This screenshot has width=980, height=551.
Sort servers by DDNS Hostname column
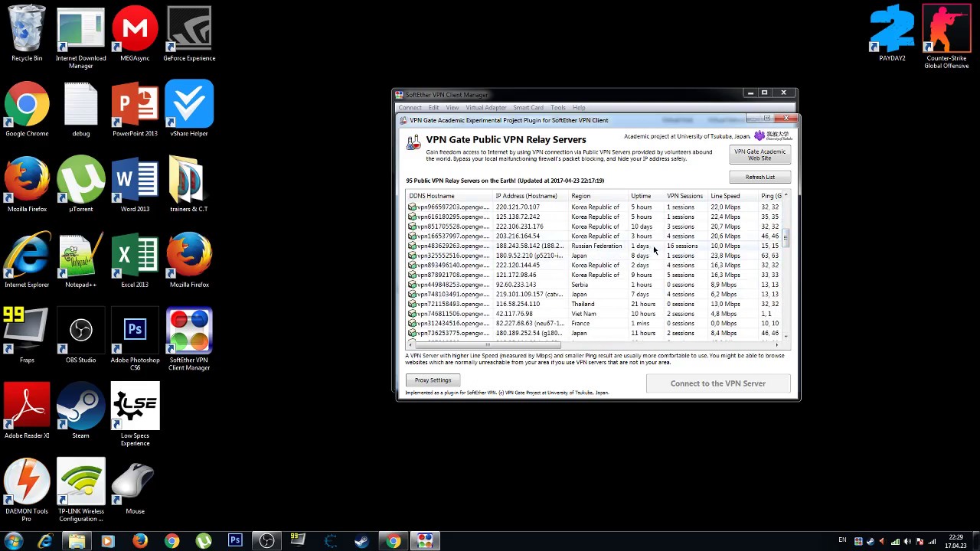coord(449,196)
